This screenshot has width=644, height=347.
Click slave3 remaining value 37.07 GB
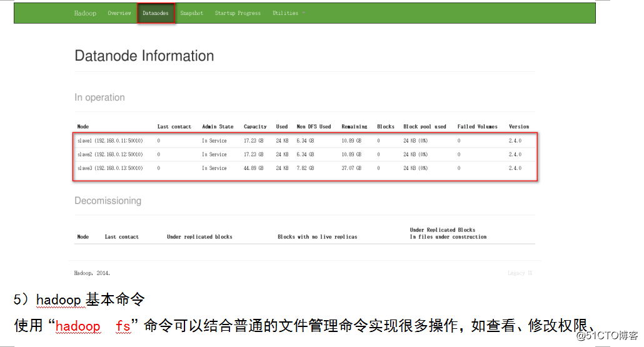click(351, 168)
